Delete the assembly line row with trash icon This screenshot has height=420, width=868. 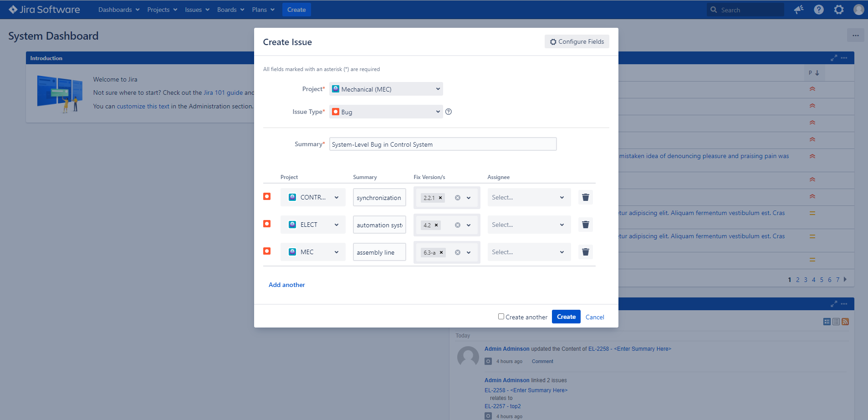click(x=586, y=252)
